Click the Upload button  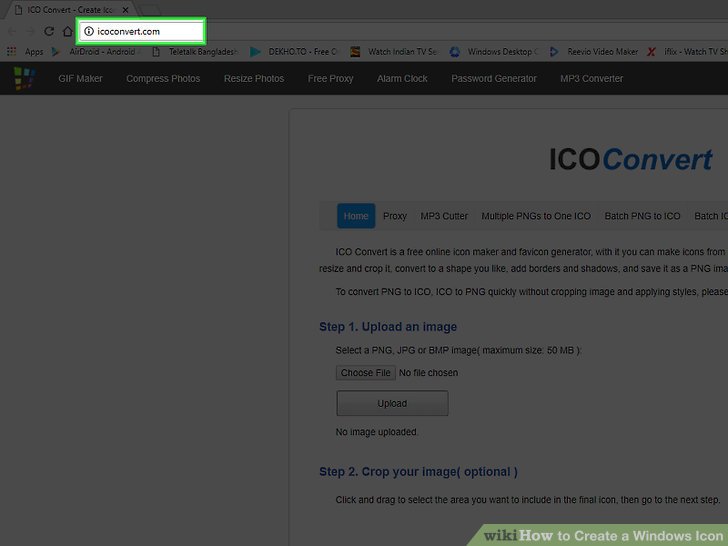coord(392,403)
